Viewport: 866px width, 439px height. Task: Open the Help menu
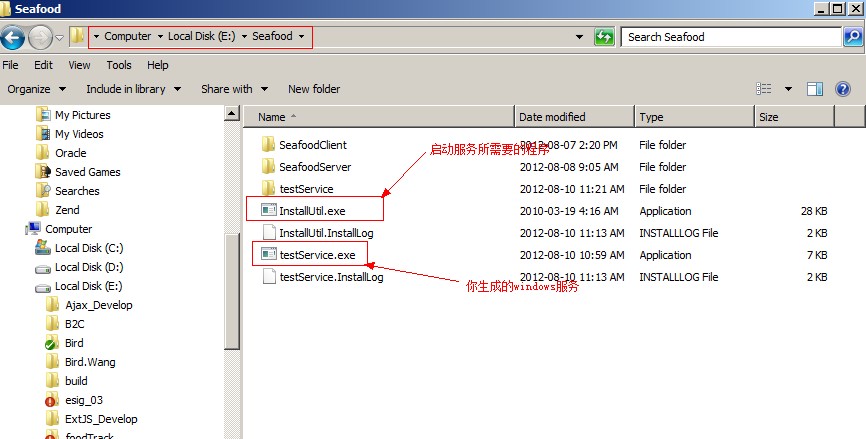click(157, 65)
